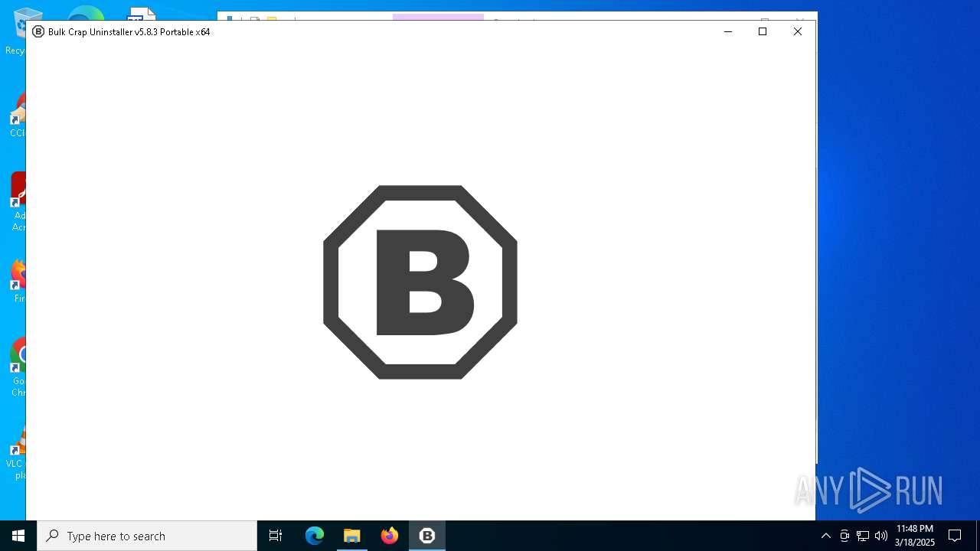Viewport: 980px width, 551px height.
Task: Open the clock showing 11:48 PM
Action: [914, 536]
